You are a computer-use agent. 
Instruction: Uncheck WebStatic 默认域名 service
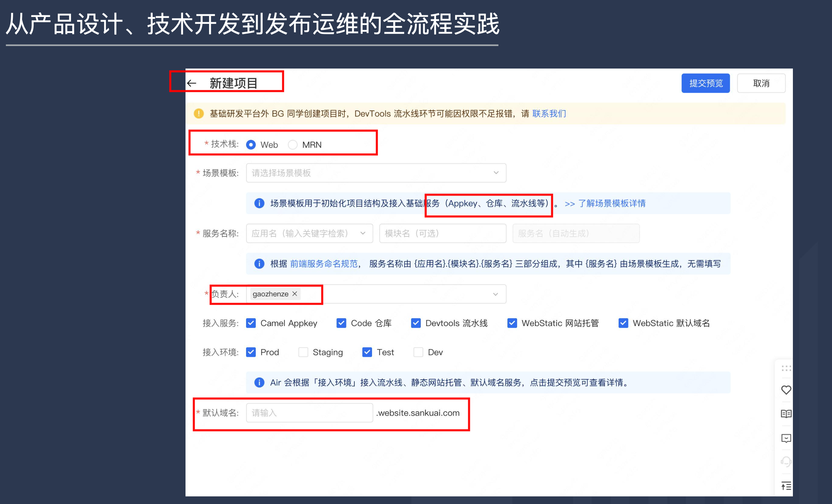pos(623,323)
